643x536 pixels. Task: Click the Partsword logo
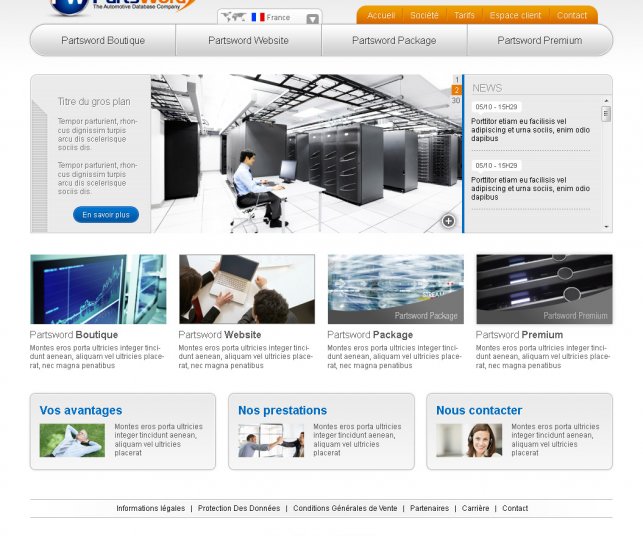tap(123, 6)
